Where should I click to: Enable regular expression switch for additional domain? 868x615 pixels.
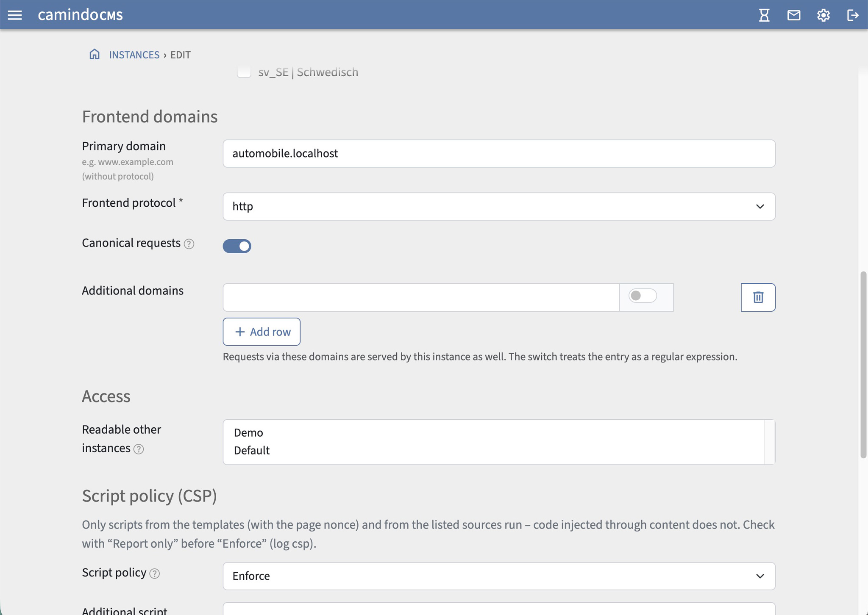[643, 296]
